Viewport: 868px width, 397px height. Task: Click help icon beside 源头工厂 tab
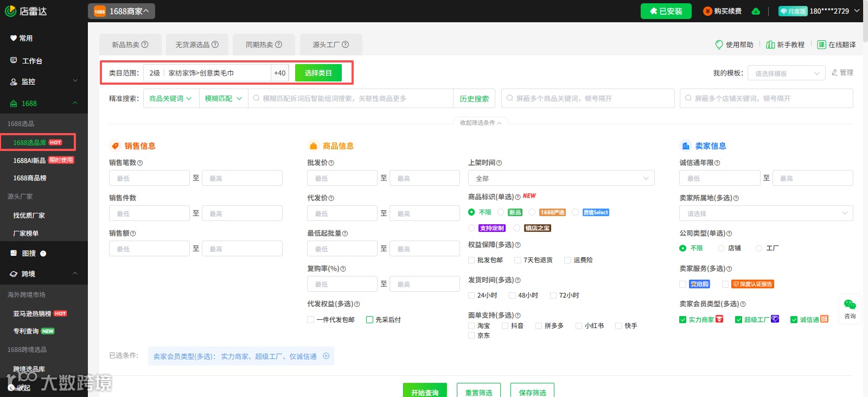tap(346, 45)
